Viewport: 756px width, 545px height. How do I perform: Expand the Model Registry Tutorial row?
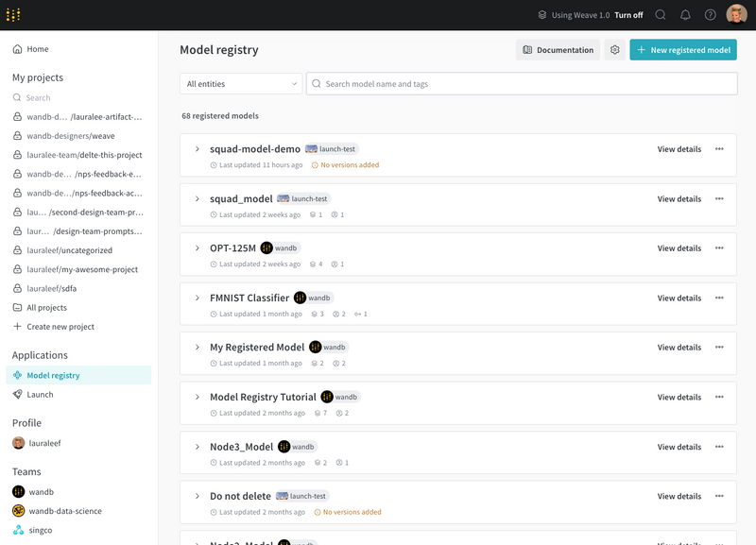[x=198, y=397]
